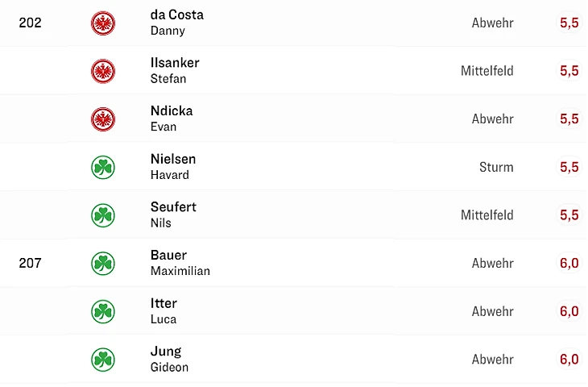
Task: Click Greuther Fürth cloverleaf beside Itter
Action: tap(103, 311)
